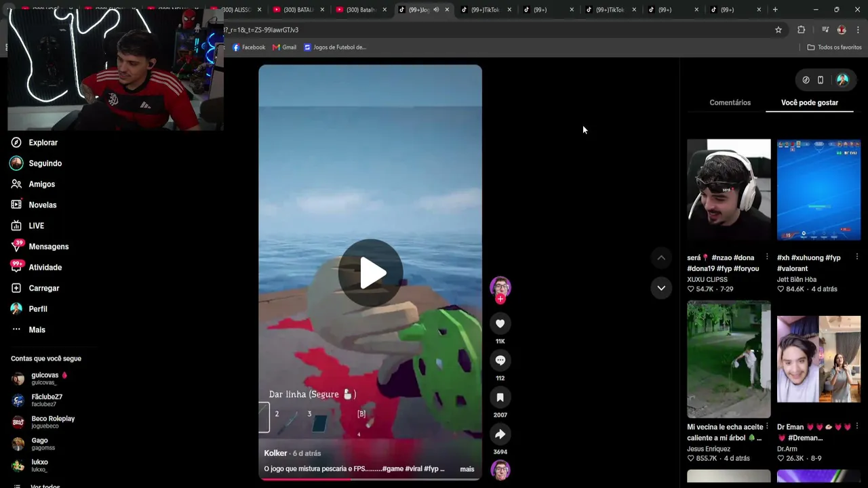Select the Você pode gostar tab
Viewport: 868px width, 488px height.
tap(810, 102)
